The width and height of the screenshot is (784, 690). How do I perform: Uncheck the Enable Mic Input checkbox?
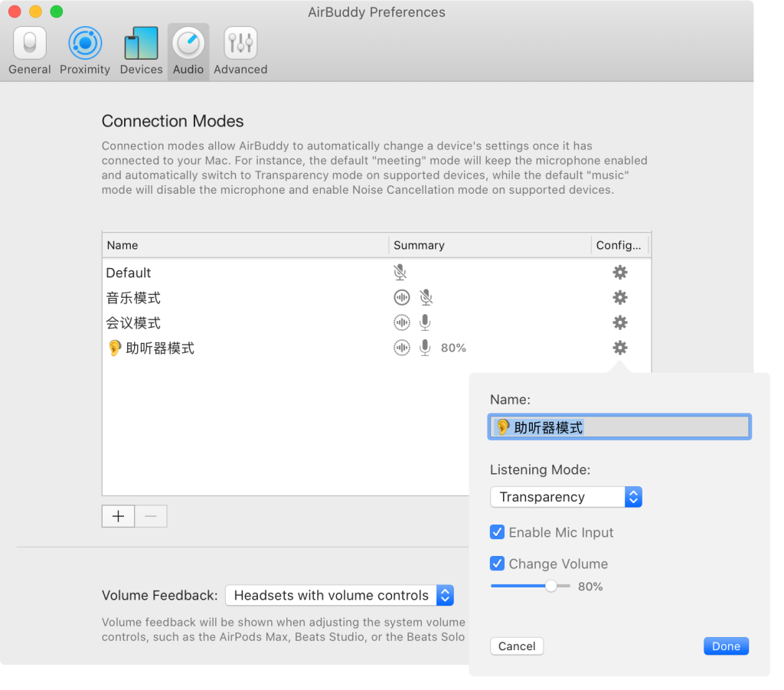pos(498,532)
